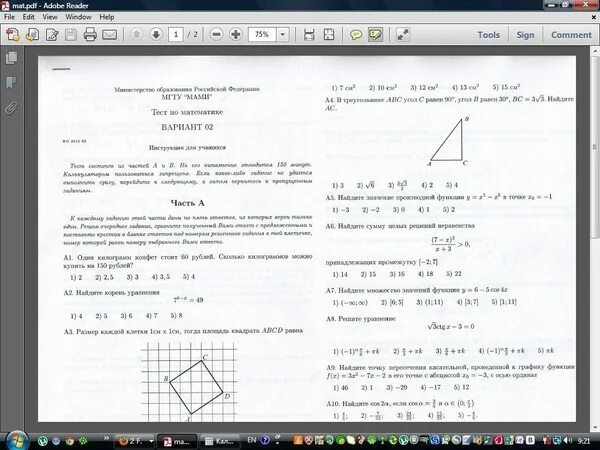Open the Window menu
This screenshot has width=600, height=450.
click(78, 17)
